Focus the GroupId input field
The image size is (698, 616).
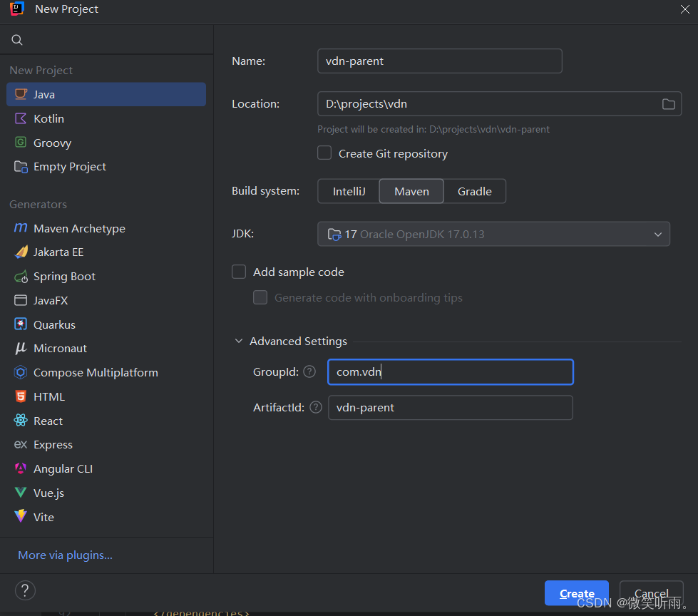tap(450, 371)
